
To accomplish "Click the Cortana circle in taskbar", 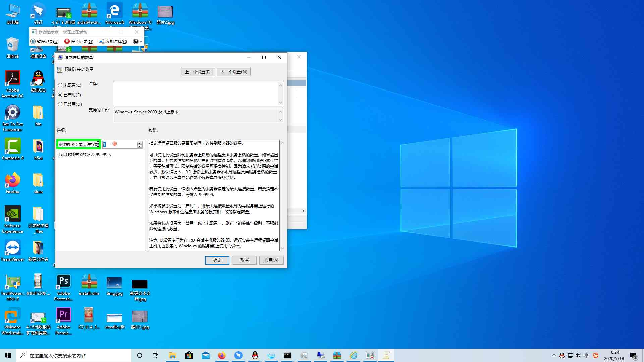I will [140, 355].
